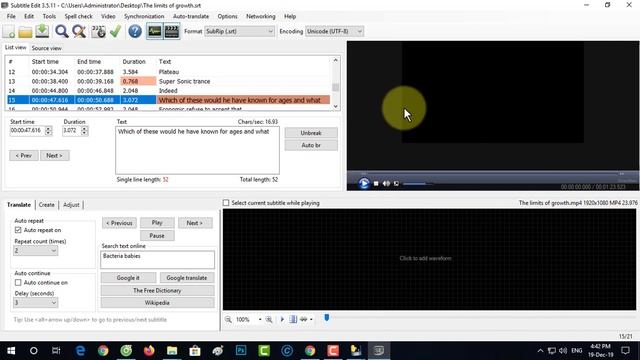The height and width of the screenshot is (360, 640).
Task: Click to add waveform area
Action: 429,260
